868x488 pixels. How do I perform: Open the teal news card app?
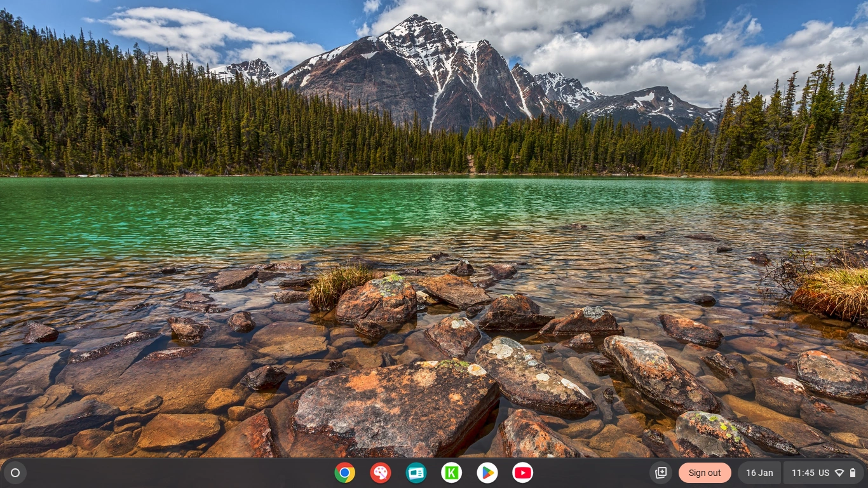point(416,473)
